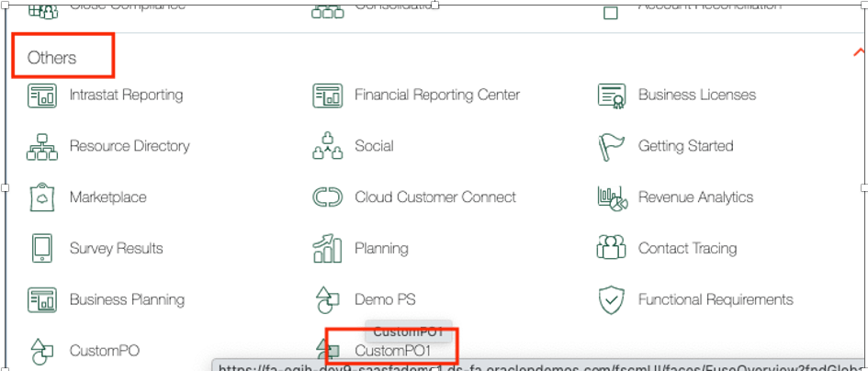Click the Others section heading
The height and width of the screenshot is (371, 868).
pos(52,58)
